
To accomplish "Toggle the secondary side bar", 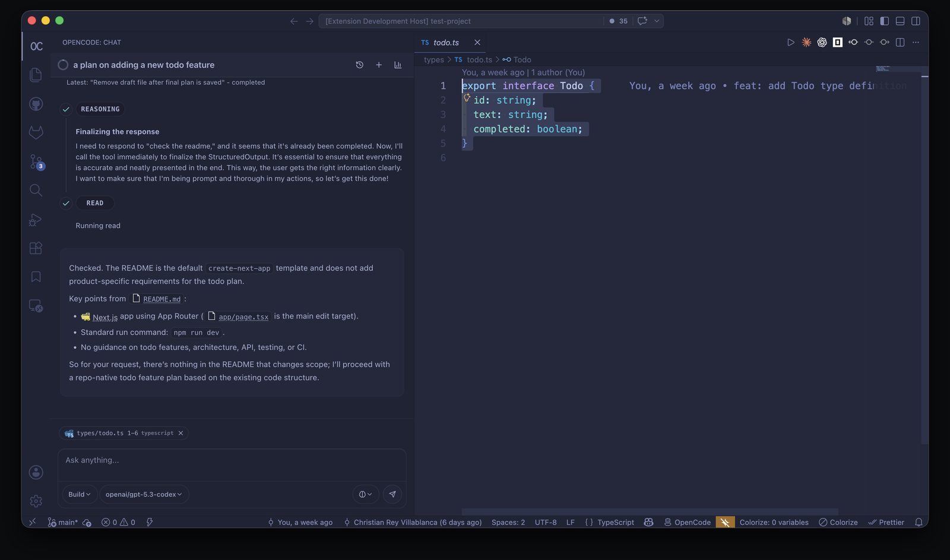I will click(916, 21).
